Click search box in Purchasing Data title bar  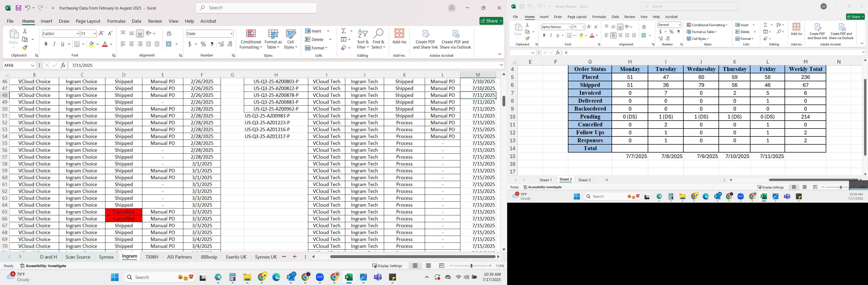coord(256,8)
